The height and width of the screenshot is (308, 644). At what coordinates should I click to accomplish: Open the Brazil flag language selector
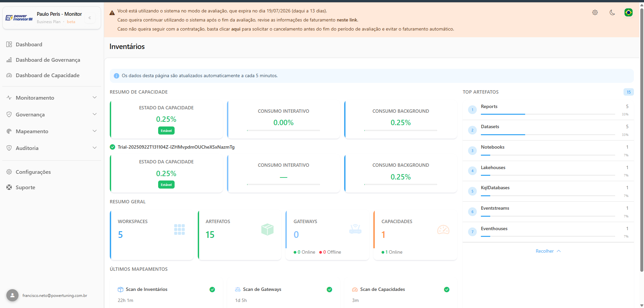629,12
